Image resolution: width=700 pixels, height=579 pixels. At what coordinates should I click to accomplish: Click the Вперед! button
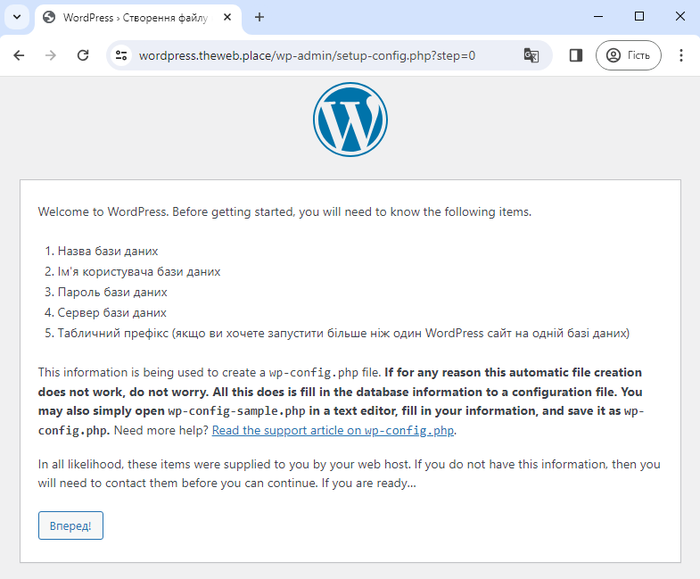(71, 525)
